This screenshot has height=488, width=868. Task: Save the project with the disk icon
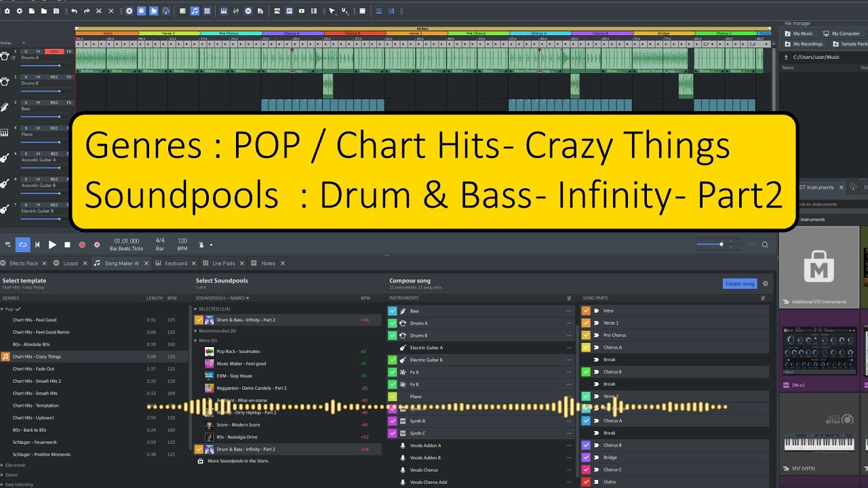tap(56, 11)
